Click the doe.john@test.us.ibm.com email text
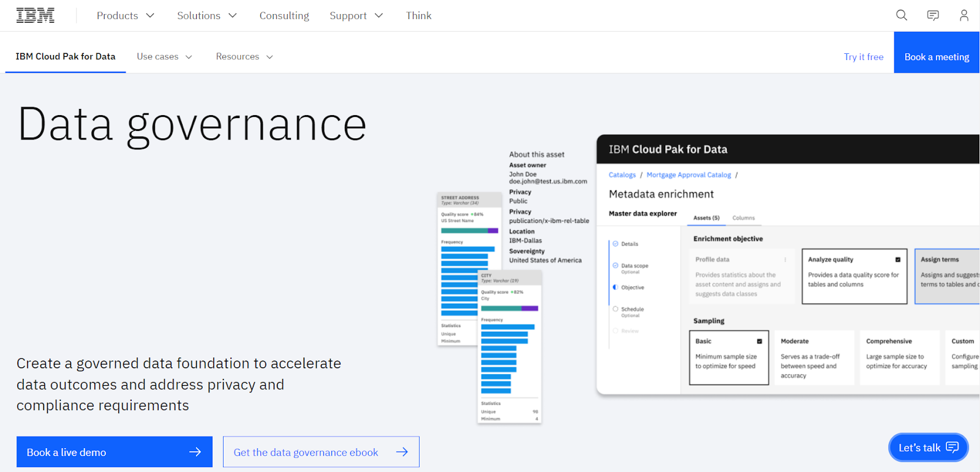980x472 pixels. click(548, 182)
